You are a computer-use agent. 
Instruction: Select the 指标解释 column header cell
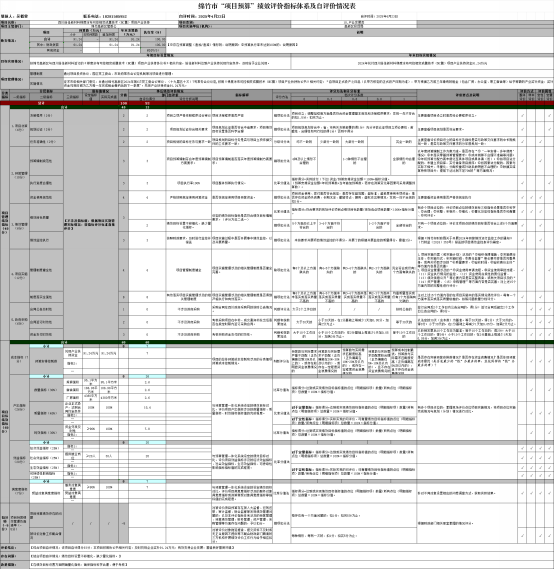tap(242, 95)
